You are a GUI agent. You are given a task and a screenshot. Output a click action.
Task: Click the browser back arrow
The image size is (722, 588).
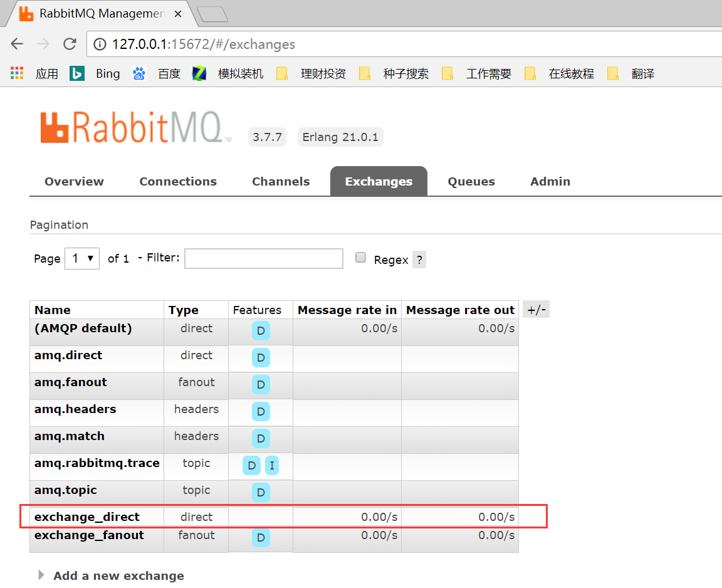click(x=17, y=44)
